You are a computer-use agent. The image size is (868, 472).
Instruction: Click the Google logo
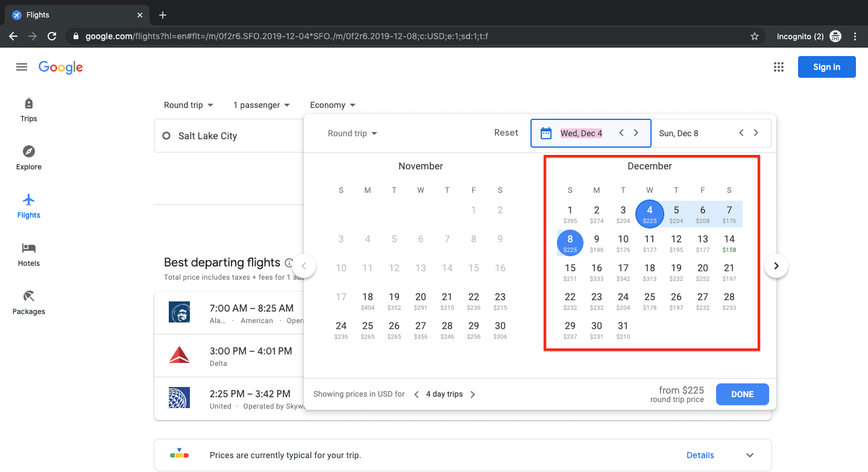[x=61, y=67]
